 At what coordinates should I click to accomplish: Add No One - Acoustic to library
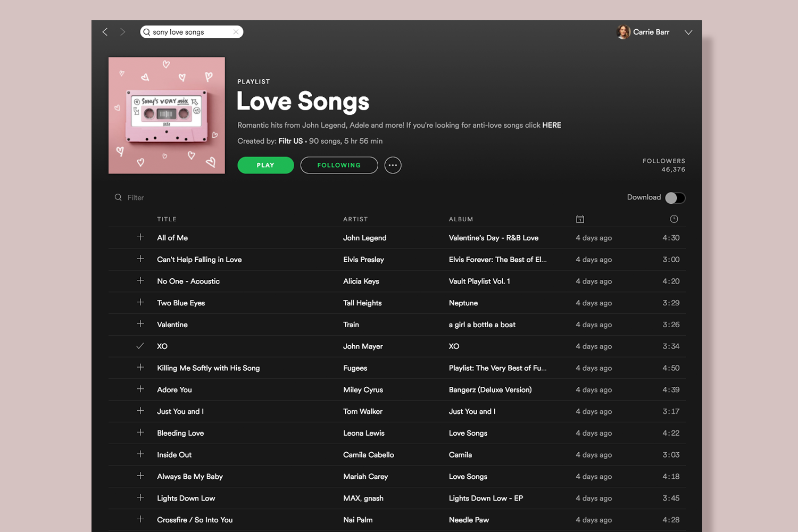click(140, 281)
